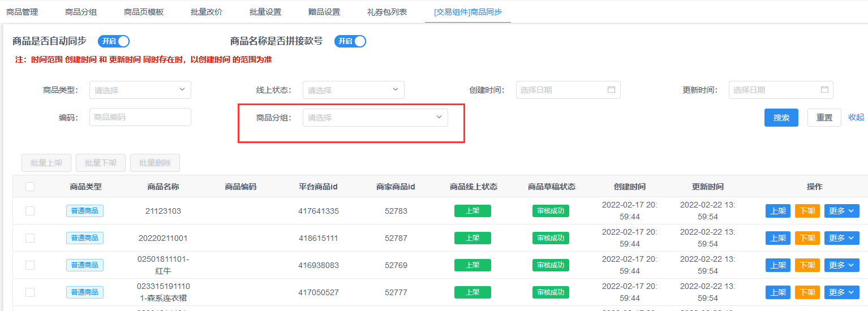The height and width of the screenshot is (311, 868).
Task: Click the 重置 button
Action: click(824, 118)
